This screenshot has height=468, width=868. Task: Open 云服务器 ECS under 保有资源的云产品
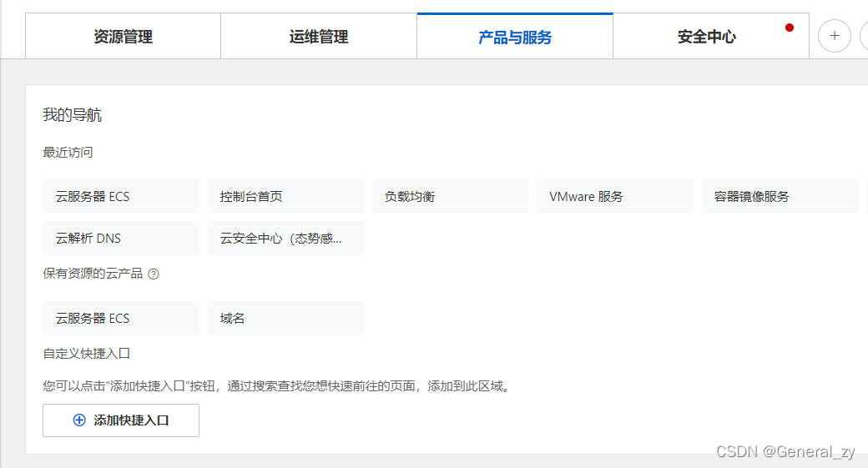(x=121, y=318)
